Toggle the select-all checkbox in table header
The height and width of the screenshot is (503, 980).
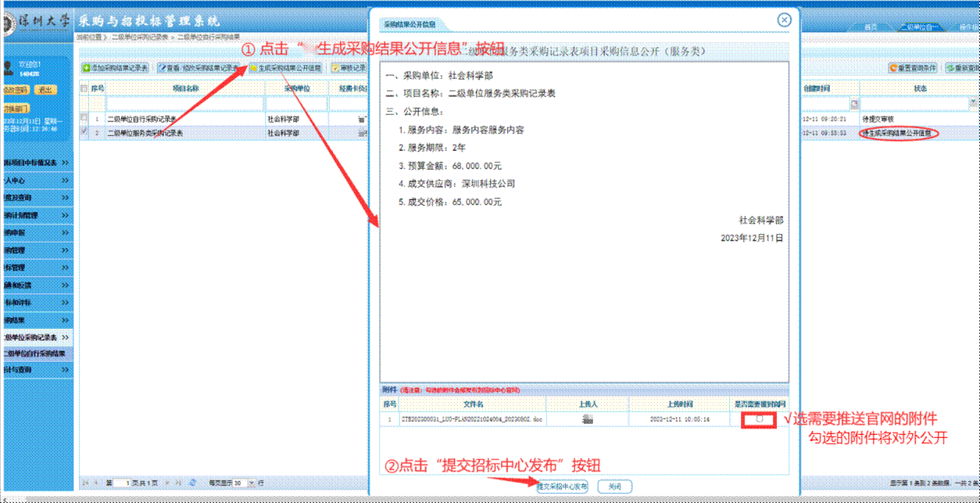[84, 88]
